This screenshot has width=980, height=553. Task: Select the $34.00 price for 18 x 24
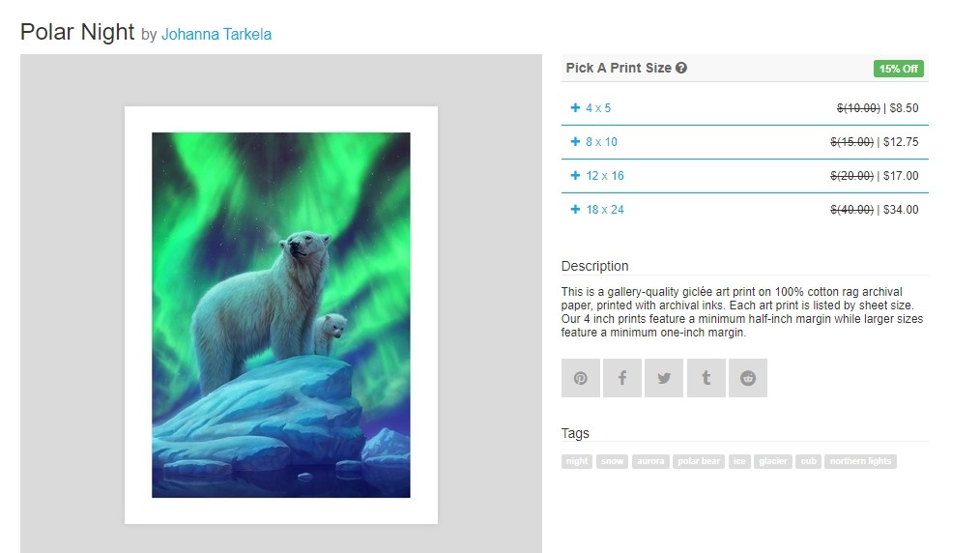pyautogui.click(x=901, y=210)
